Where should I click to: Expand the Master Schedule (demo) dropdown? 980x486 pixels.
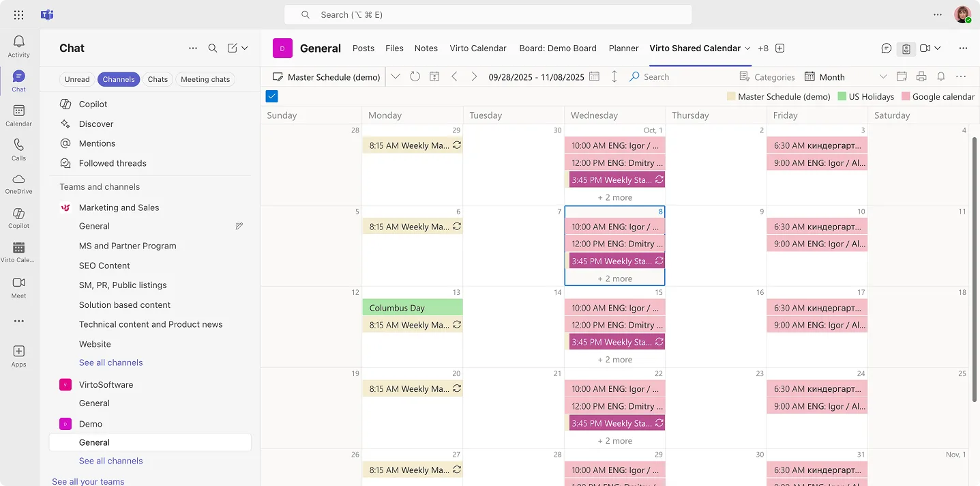point(396,76)
